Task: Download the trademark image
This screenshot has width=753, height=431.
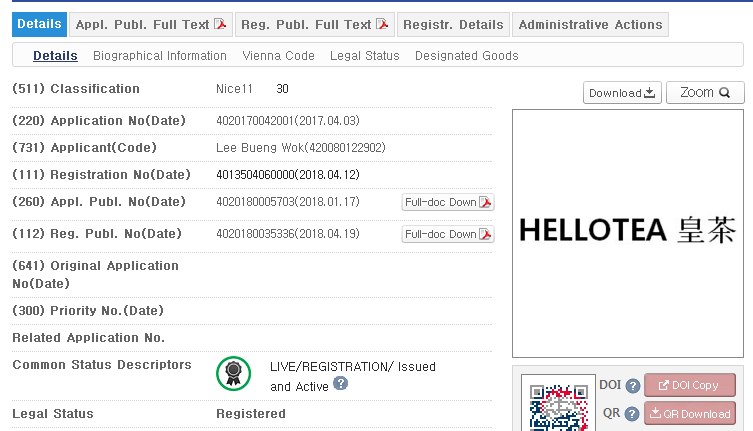Action: tap(622, 93)
